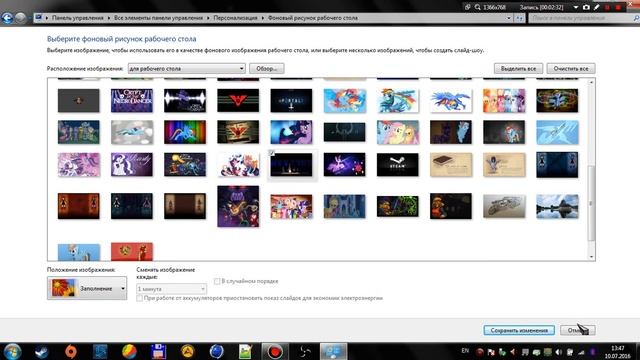640x360 pixels.
Task: Click the 'Обзор...' browse button
Action: click(267, 69)
